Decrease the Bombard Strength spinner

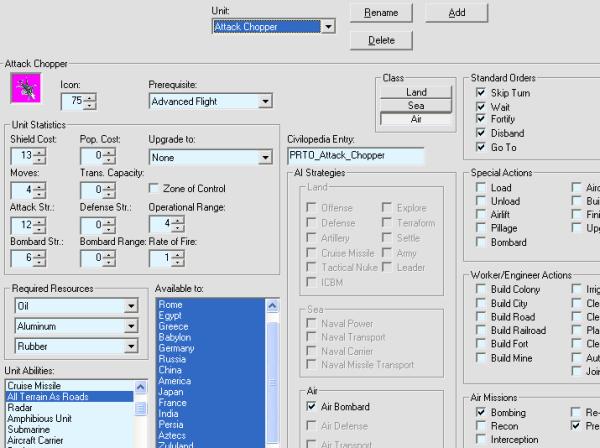point(41,262)
